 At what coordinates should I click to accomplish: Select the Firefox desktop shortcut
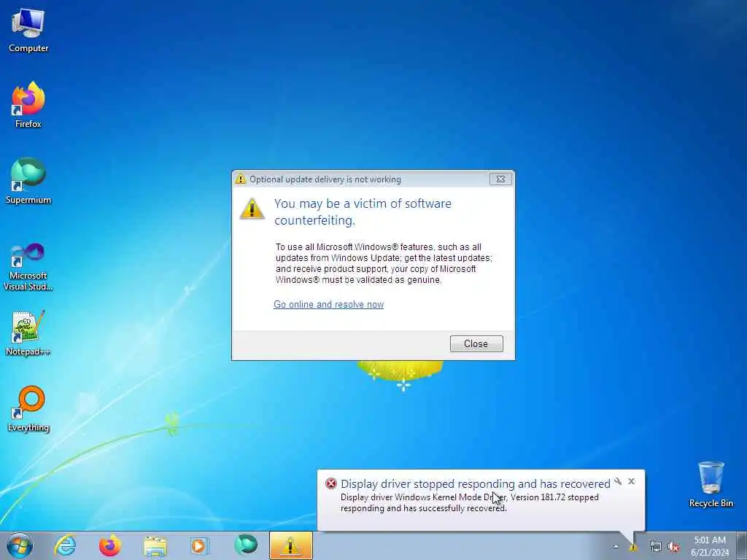(28, 105)
